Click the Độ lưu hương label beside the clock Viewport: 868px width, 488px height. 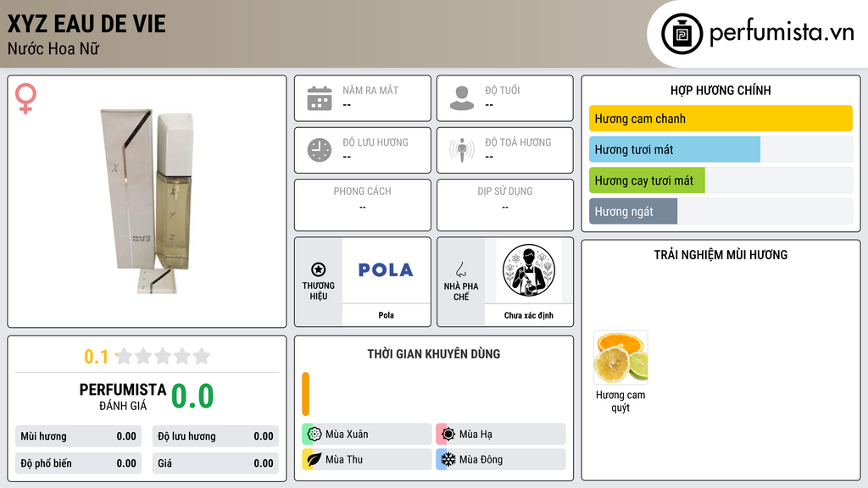click(376, 142)
